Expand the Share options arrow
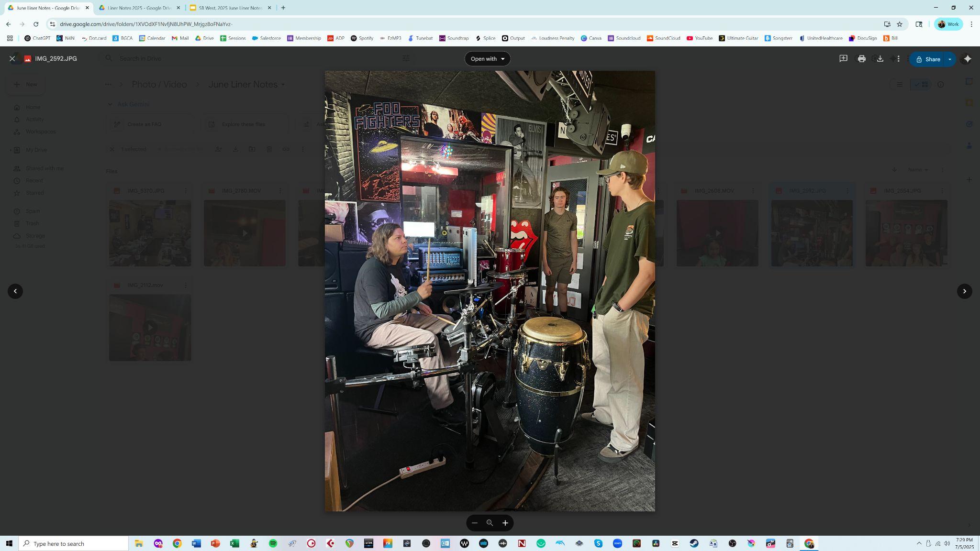This screenshot has width=980, height=551. tap(950, 59)
